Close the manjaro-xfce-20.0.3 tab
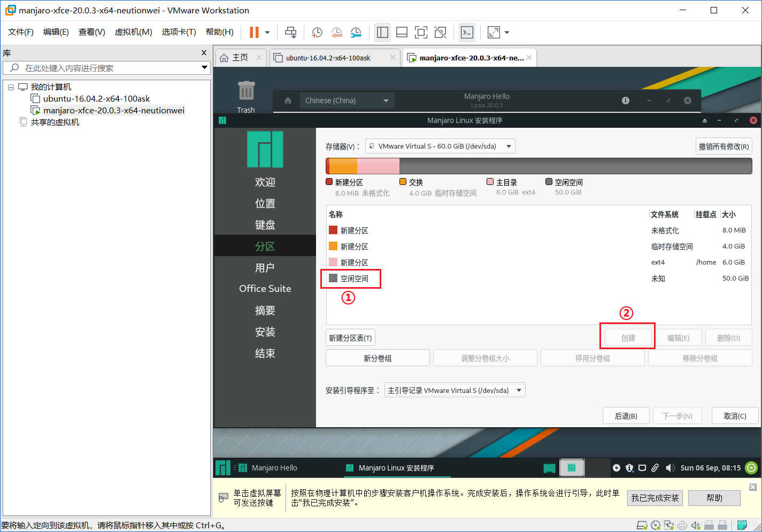The height and width of the screenshot is (532, 762). [529, 58]
